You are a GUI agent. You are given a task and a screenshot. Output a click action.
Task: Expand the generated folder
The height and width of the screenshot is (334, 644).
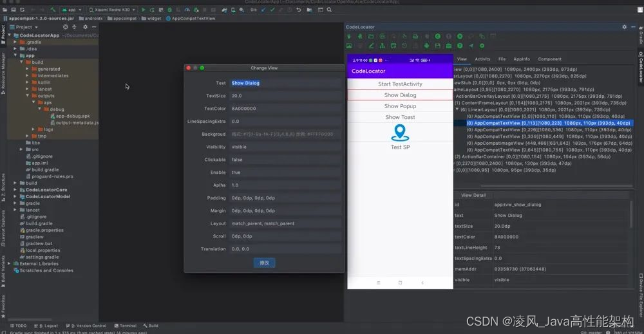(28, 69)
